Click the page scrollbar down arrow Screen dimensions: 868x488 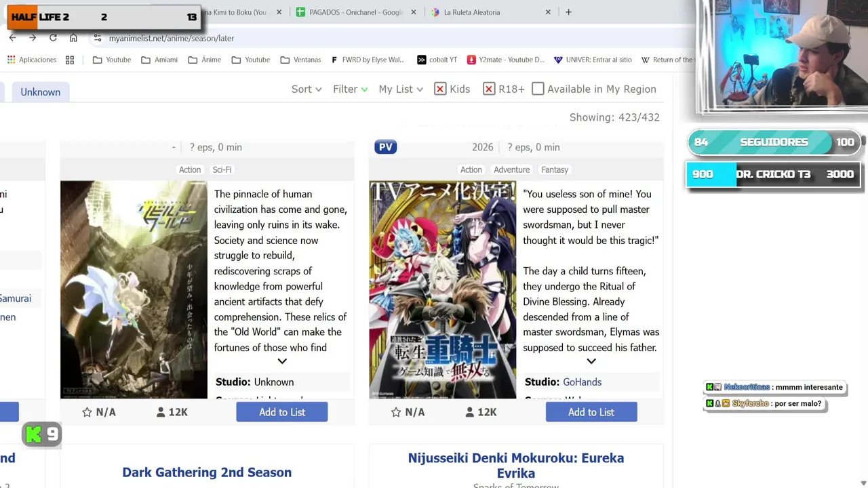pos(863,482)
